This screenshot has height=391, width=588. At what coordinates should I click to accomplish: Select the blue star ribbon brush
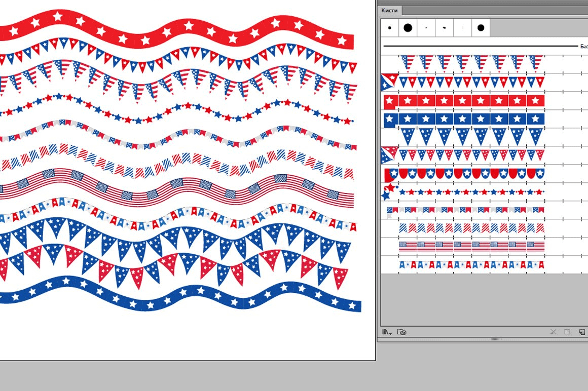(464, 119)
